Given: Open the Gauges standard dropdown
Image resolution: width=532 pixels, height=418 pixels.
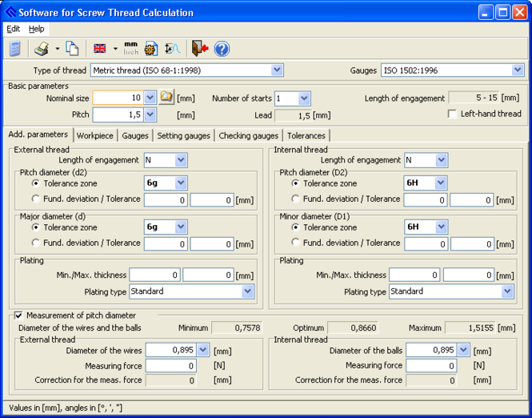Looking at the screenshot, I should point(518,70).
